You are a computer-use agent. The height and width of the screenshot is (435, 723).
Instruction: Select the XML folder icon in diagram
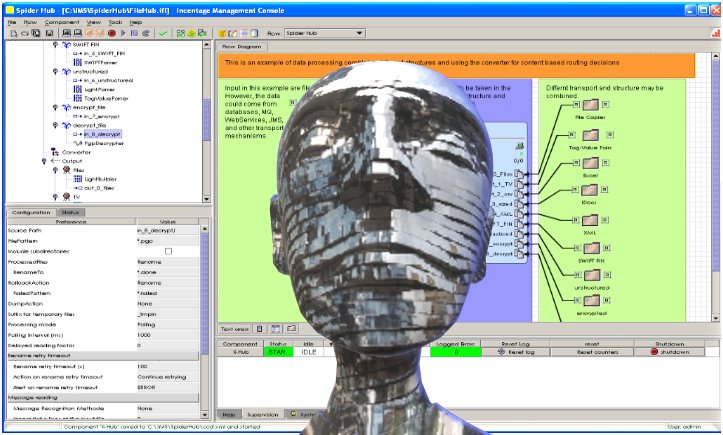tap(590, 220)
